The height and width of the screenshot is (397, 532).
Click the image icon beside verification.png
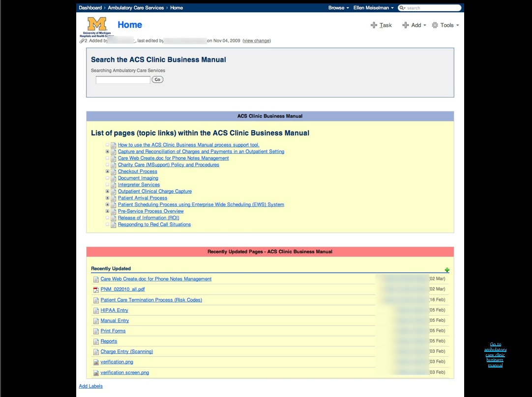[x=96, y=362]
